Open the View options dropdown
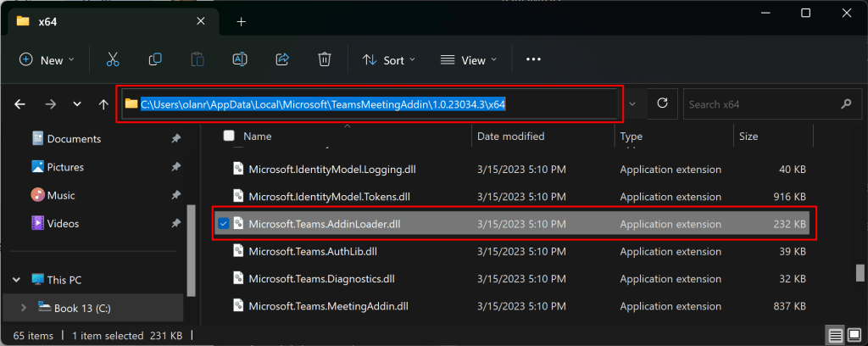868x346 pixels. [468, 60]
